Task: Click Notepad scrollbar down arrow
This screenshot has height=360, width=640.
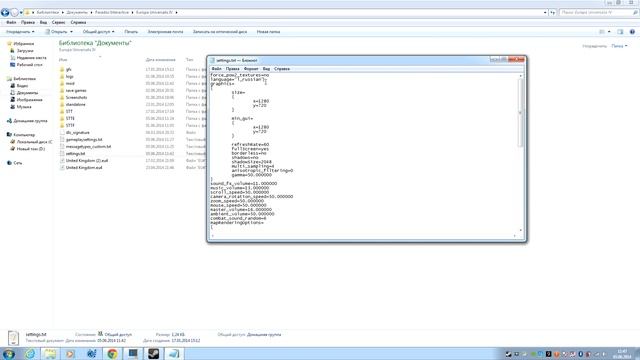Action: coord(520,230)
